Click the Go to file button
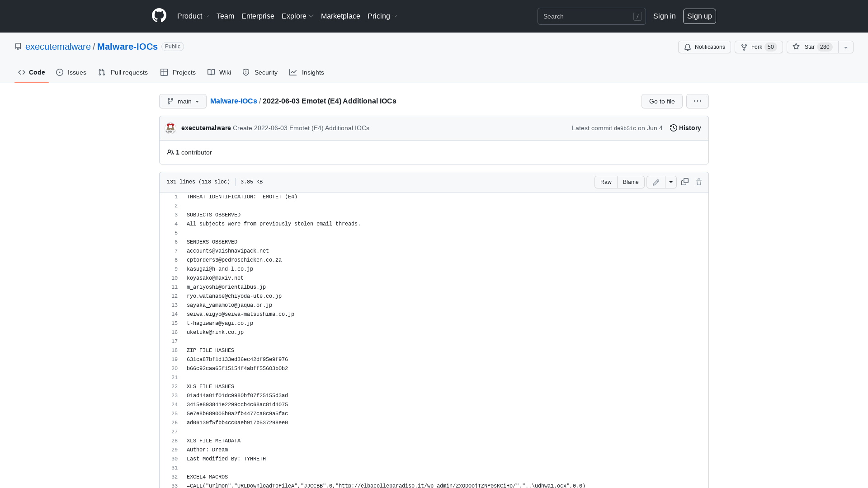Image resolution: width=868 pixels, height=488 pixels. tap(661, 101)
